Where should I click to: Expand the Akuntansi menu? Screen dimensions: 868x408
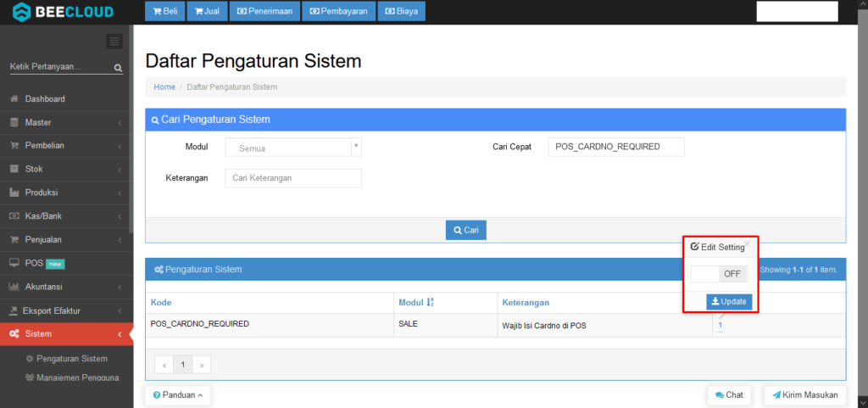tap(66, 287)
